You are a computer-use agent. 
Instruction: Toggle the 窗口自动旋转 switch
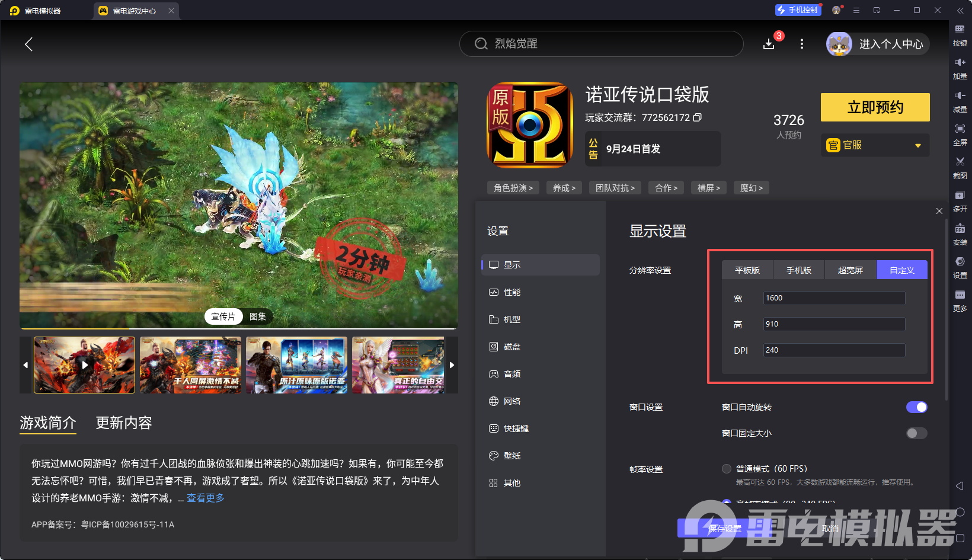[916, 407]
